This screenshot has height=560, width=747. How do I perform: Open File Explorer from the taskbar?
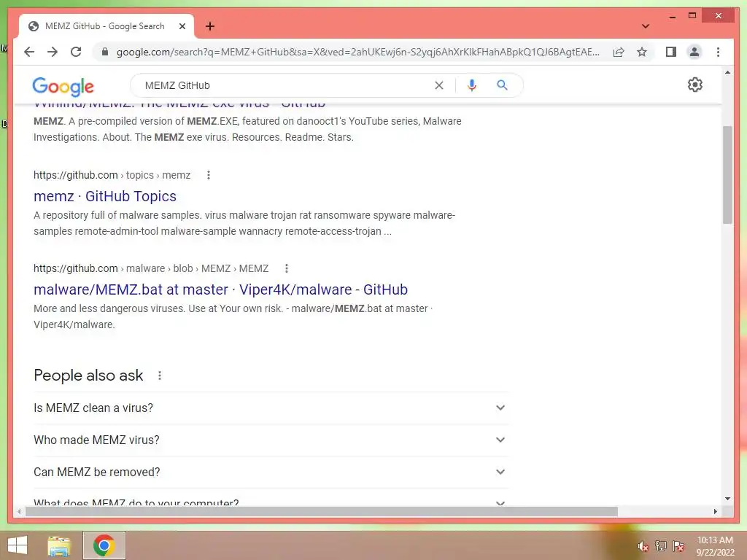[59, 545]
